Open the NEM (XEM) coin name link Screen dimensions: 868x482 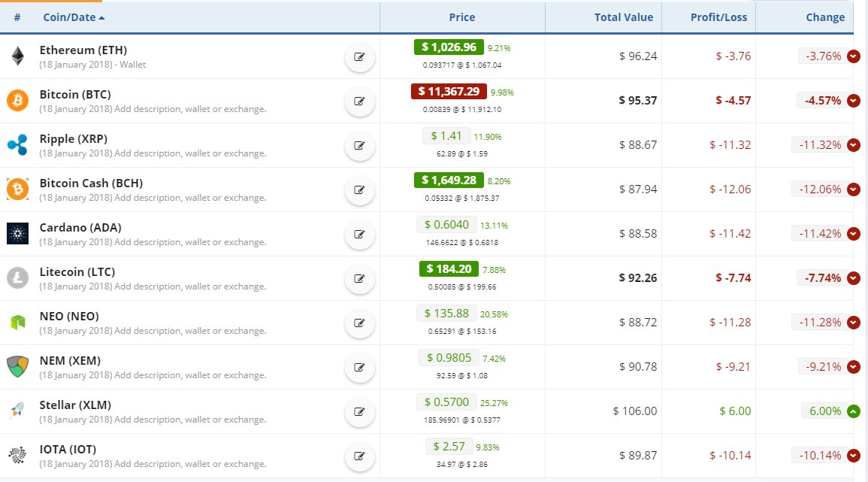click(70, 360)
